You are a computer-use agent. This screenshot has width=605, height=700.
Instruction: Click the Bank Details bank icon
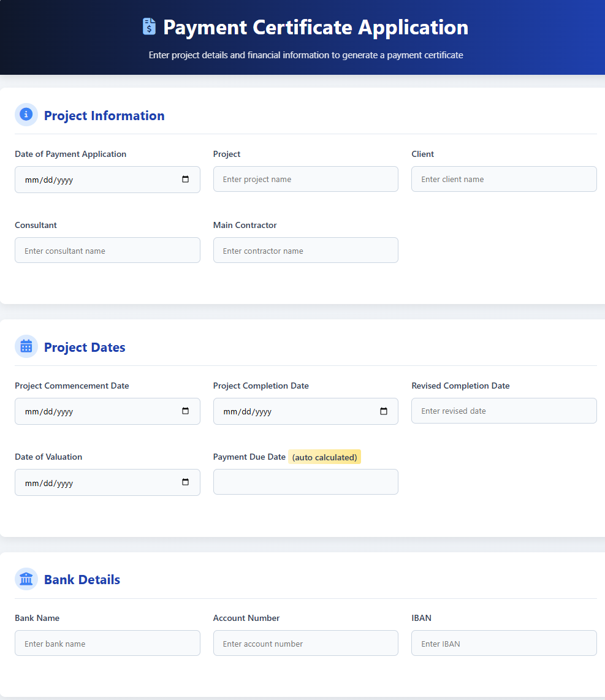tap(26, 579)
